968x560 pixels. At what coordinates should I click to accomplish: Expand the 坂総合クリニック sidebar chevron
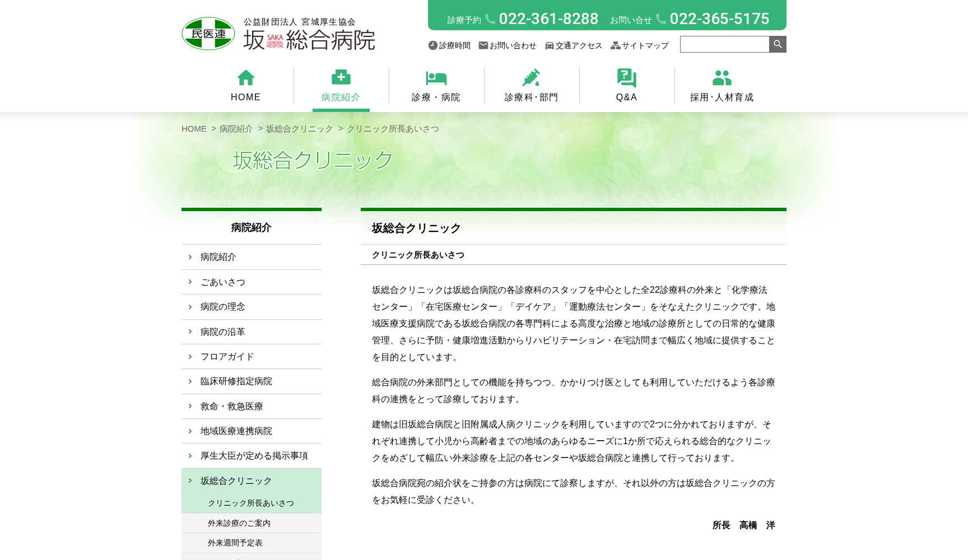[x=190, y=480]
